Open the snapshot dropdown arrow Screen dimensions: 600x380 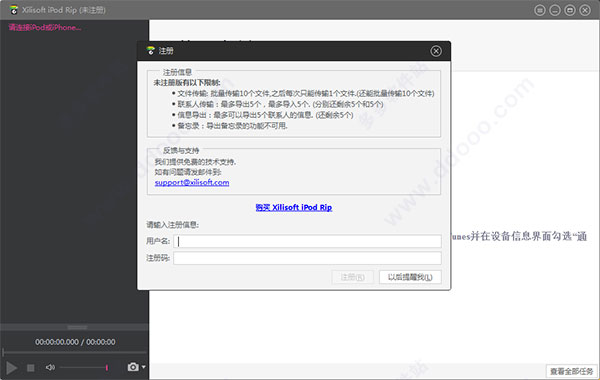point(143,367)
